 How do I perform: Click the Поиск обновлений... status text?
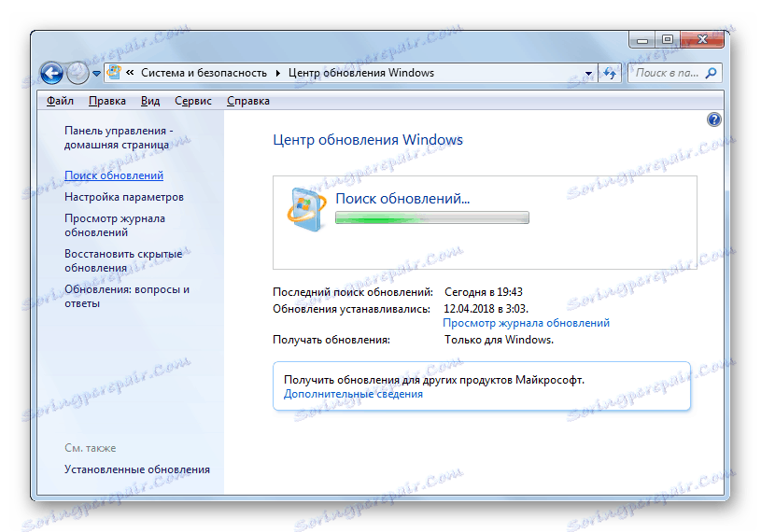[402, 199]
